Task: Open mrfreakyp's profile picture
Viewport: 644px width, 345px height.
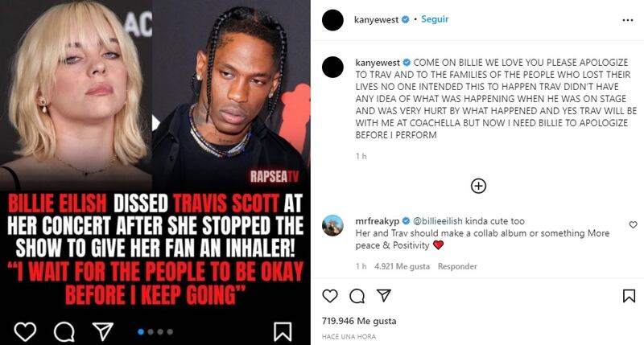Action: coord(332,225)
